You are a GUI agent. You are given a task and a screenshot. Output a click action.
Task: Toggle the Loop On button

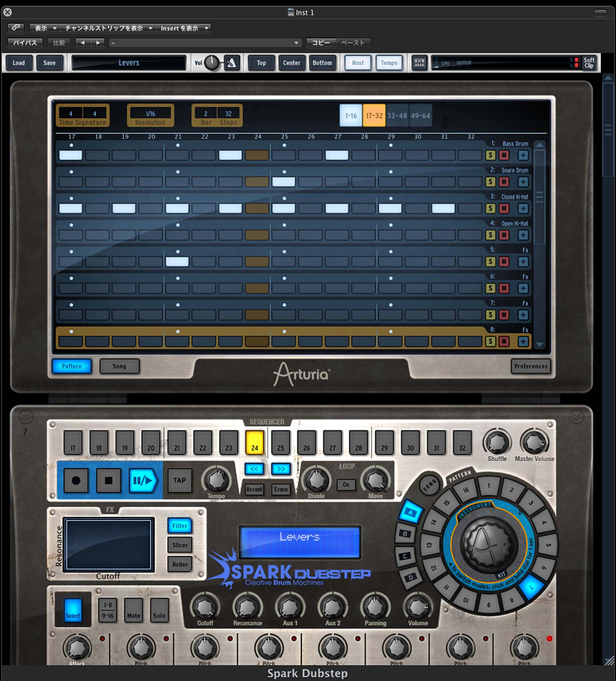pos(346,485)
